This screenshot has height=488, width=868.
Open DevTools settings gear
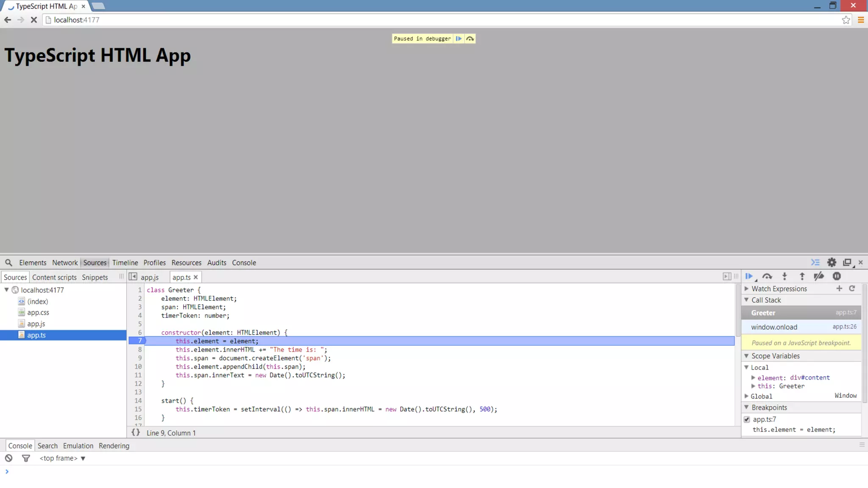click(x=832, y=263)
